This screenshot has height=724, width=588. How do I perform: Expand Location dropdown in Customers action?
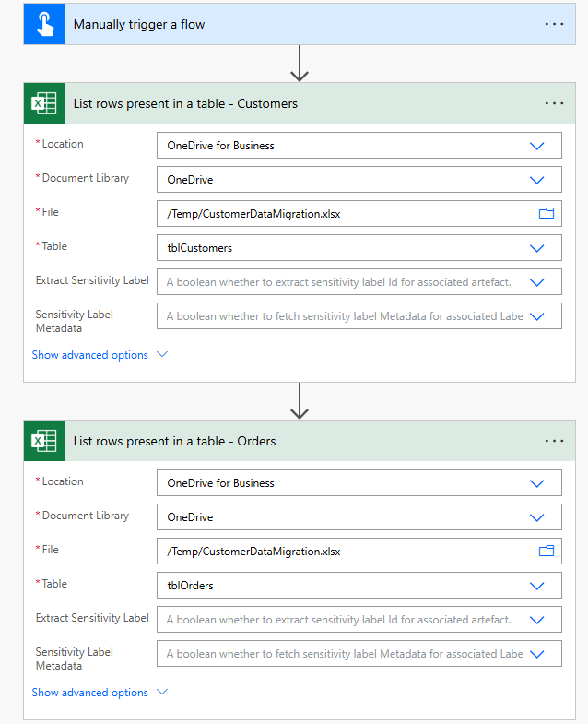point(537,146)
